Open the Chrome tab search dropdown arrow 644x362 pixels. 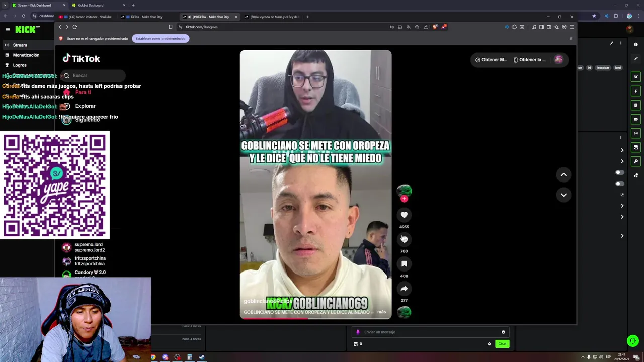coord(5,5)
